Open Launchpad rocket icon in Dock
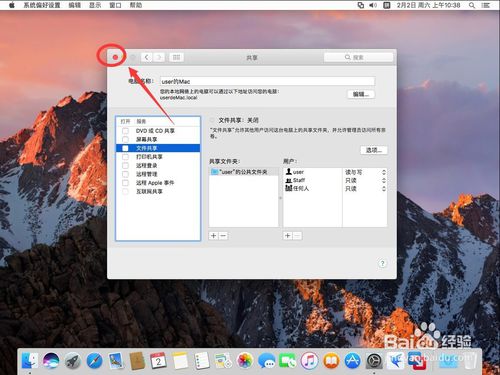Viewport: 500px width, 375px height. (x=72, y=361)
